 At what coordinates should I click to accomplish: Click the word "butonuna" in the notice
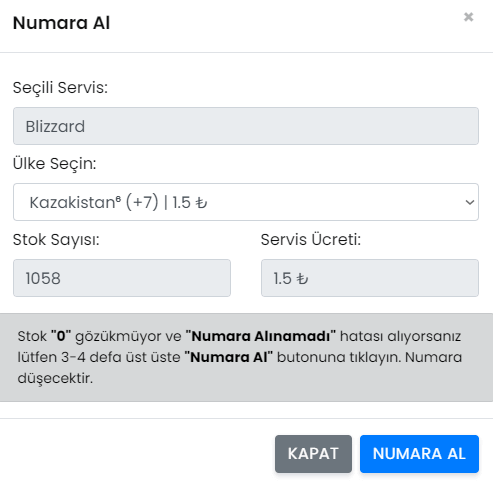coord(311,357)
